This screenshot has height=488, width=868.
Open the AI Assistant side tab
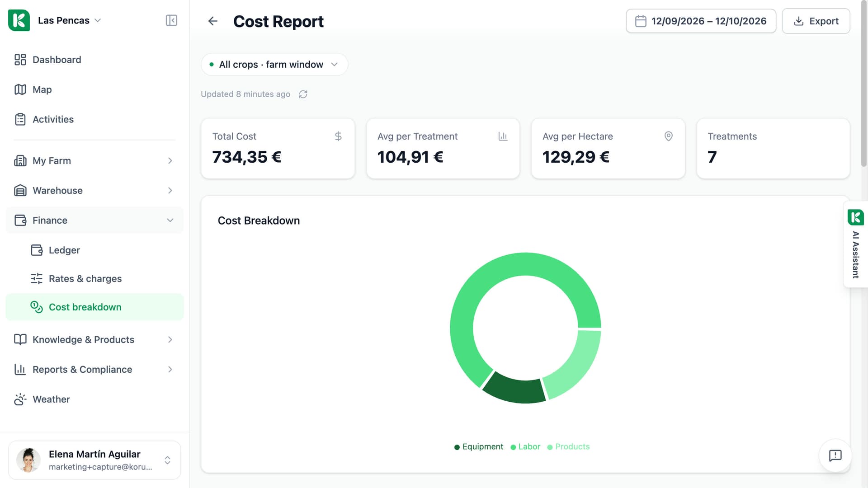(855, 244)
